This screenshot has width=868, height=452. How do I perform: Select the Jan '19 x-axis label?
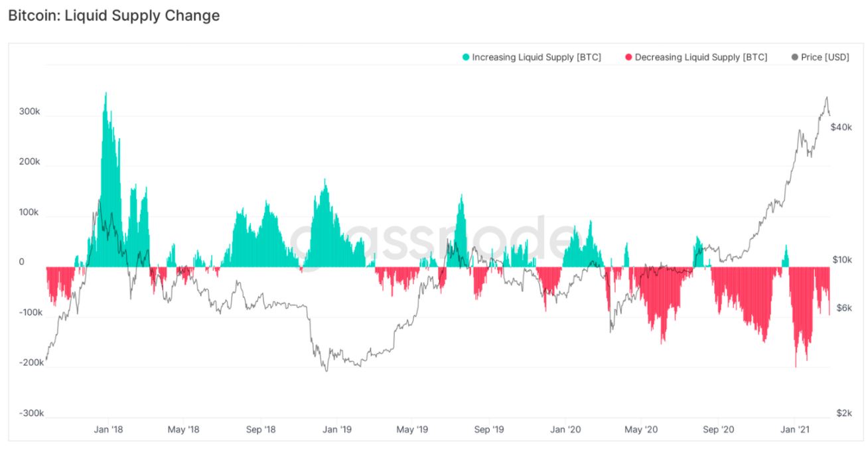336,429
